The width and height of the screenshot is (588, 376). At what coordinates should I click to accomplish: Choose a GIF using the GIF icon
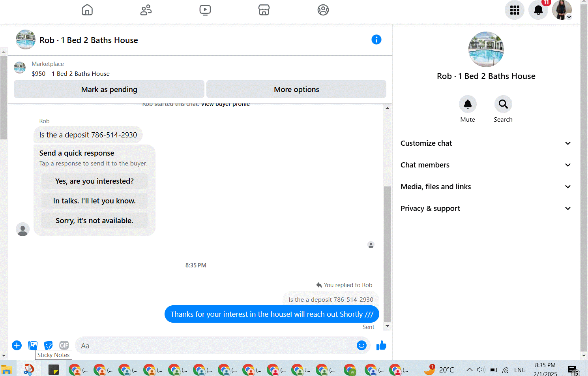click(x=64, y=345)
